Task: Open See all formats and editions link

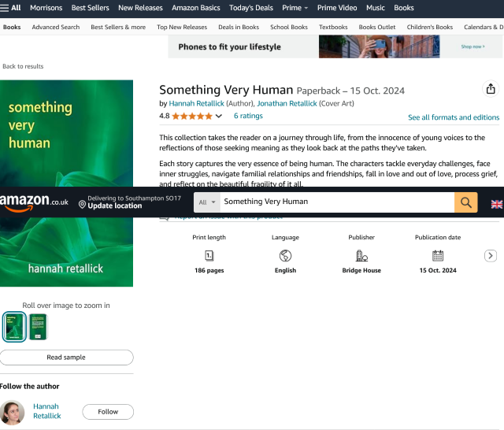Action: coord(453,117)
